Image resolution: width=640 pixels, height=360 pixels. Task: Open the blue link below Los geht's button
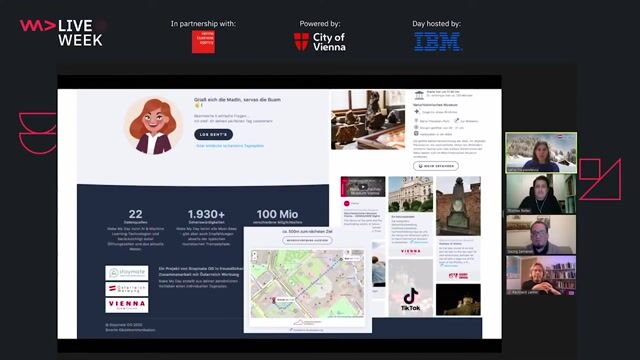tap(230, 146)
